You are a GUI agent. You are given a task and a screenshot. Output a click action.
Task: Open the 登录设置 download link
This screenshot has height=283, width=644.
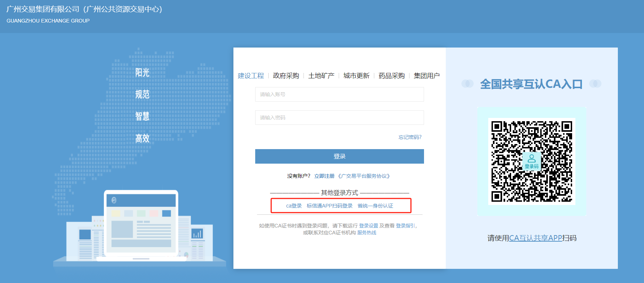[x=368, y=226]
